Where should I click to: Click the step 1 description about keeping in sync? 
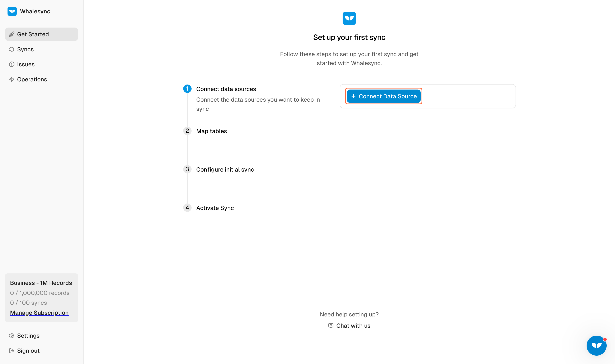tap(258, 104)
